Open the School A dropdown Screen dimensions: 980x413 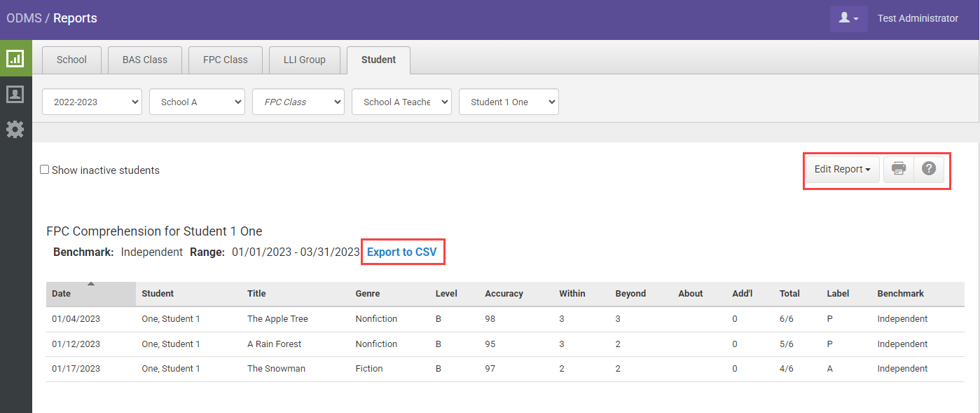[197, 102]
